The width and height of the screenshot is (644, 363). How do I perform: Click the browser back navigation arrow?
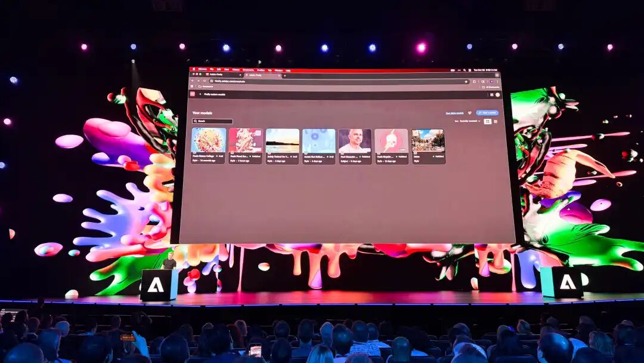[x=192, y=80]
